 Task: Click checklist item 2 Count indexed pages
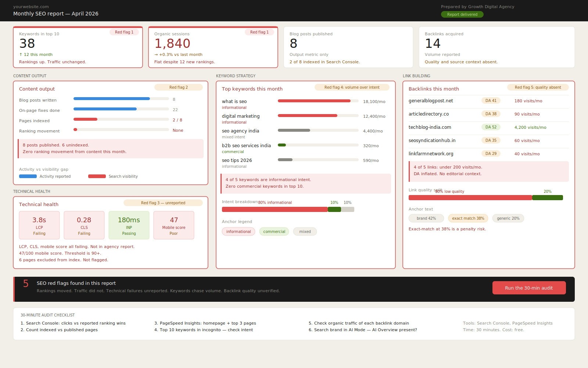point(59,330)
